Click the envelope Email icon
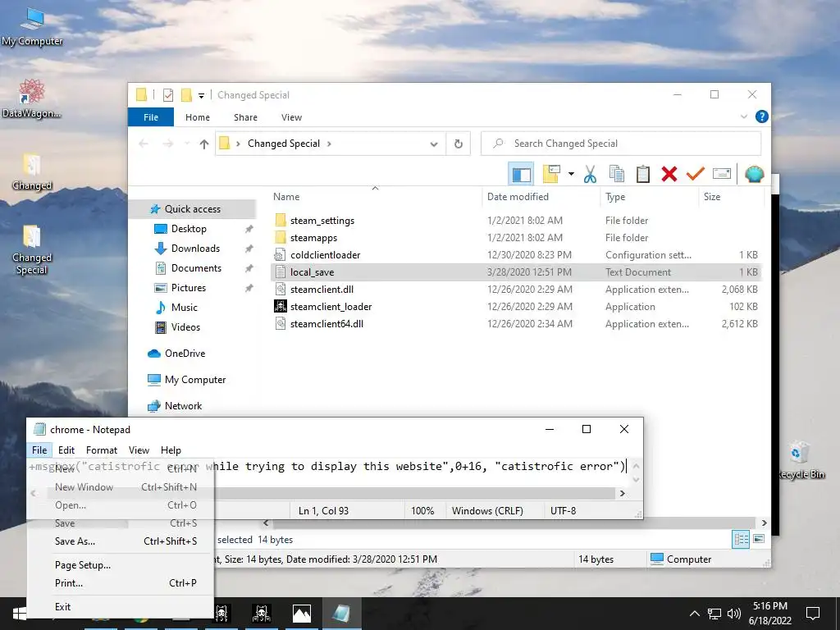Viewport: 840px width, 630px height. [x=722, y=174]
